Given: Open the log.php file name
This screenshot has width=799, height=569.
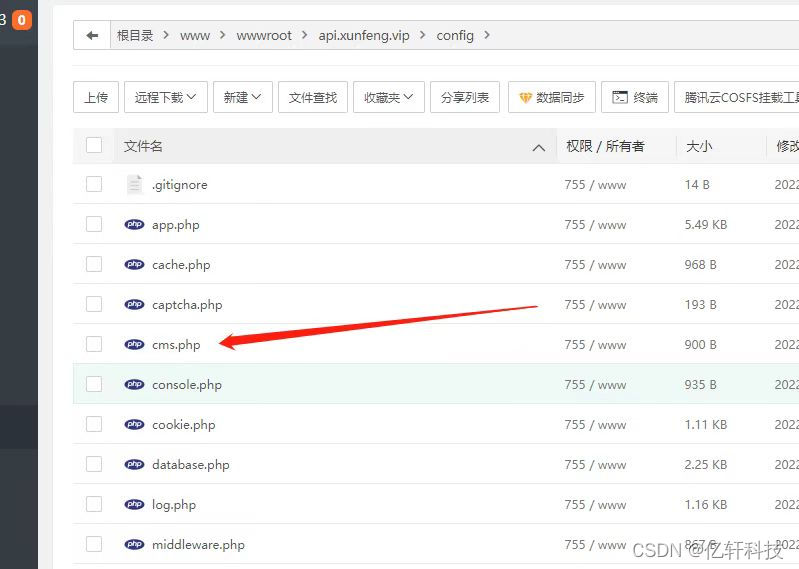Looking at the screenshot, I should pos(174,505).
